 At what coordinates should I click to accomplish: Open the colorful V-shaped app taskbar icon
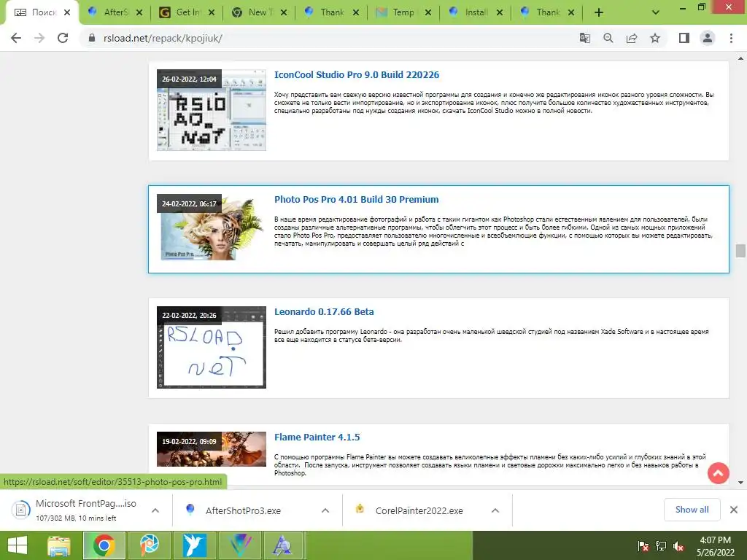[x=239, y=545]
